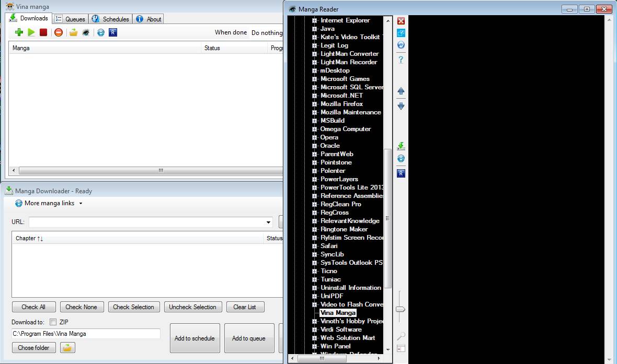Click the Uncheck Selection button
The height and width of the screenshot is (364, 617).
pos(193,307)
